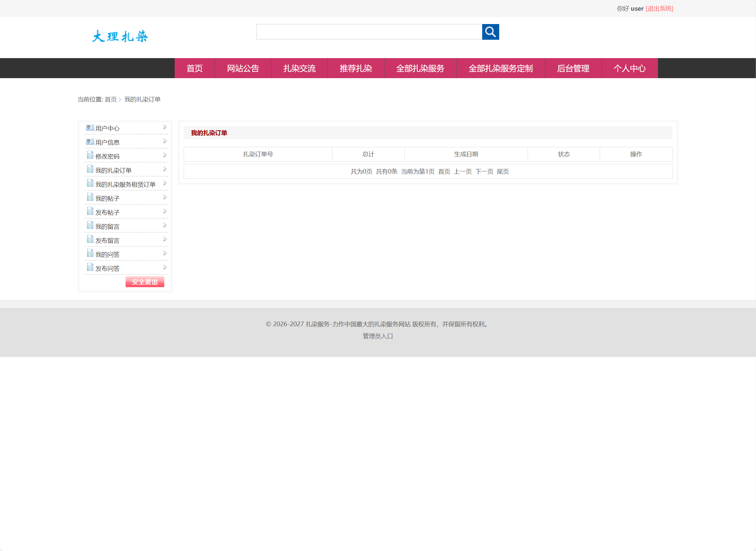Click the ID card icon beside 用户中心
The image size is (756, 551).
click(x=90, y=128)
